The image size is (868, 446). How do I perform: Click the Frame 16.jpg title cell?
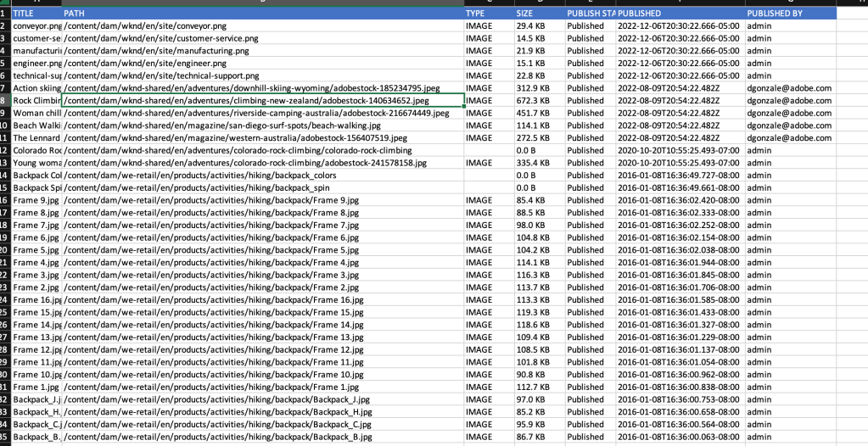tap(36, 300)
